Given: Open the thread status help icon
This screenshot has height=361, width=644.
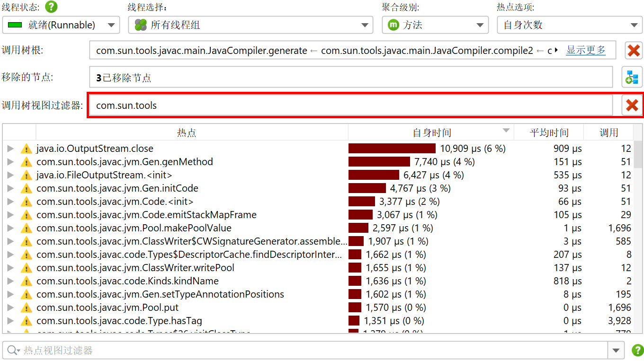Looking at the screenshot, I should pos(51,7).
